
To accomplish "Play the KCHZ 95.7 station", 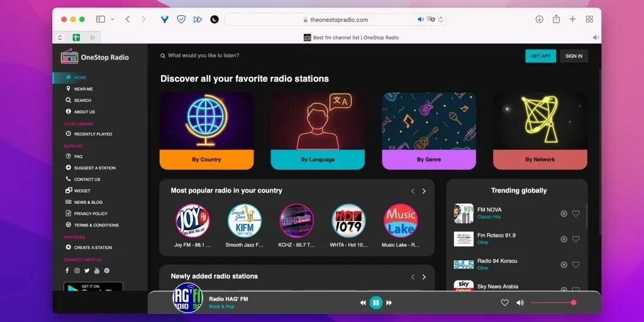I will pyautogui.click(x=297, y=221).
